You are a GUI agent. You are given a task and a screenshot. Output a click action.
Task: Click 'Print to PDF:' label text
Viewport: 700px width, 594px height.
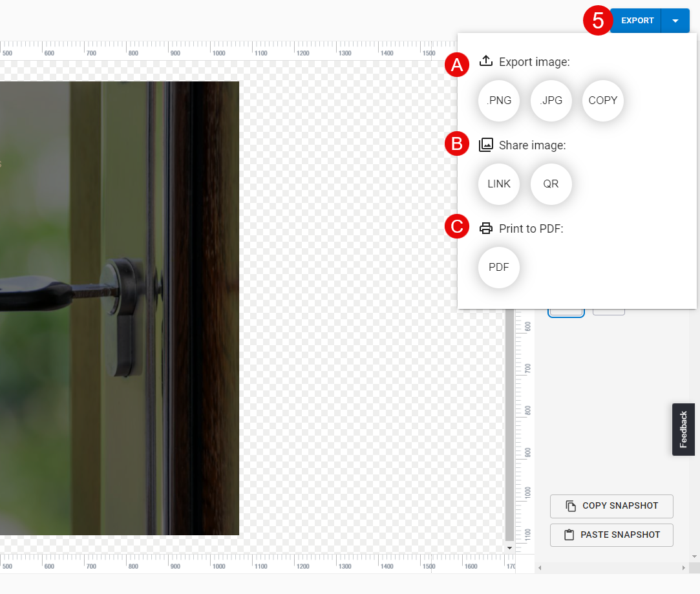[531, 229]
